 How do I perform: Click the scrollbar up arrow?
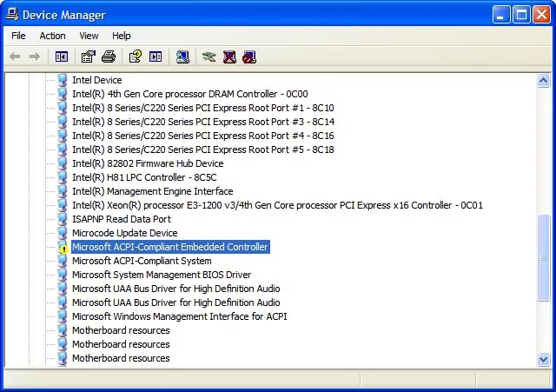coord(543,81)
